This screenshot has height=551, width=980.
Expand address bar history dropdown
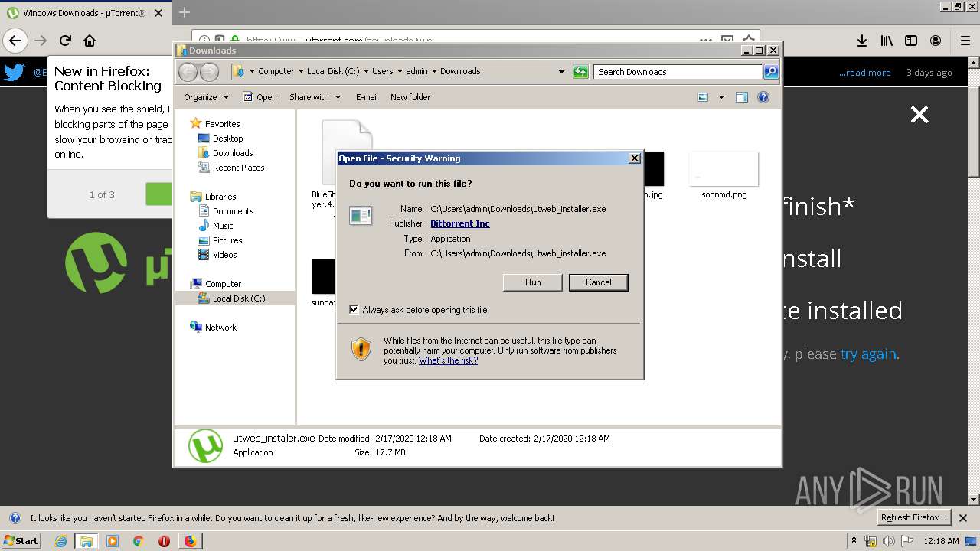pyautogui.click(x=561, y=72)
